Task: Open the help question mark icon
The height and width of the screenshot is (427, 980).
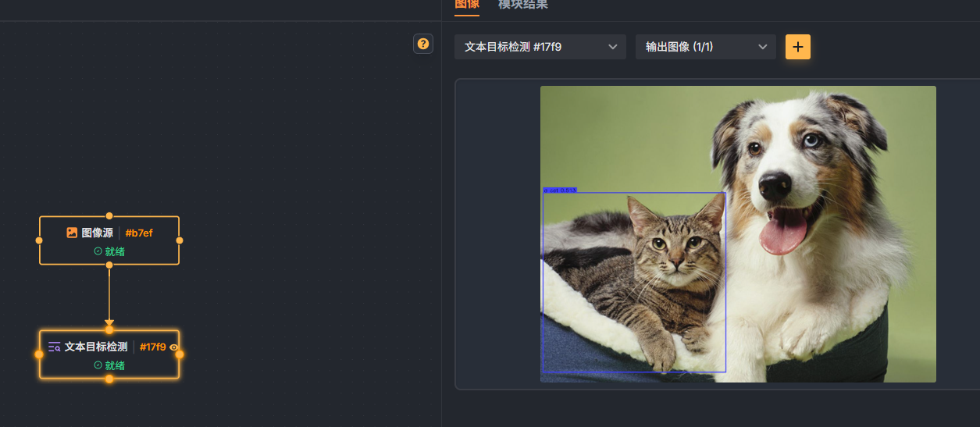Action: tap(423, 44)
